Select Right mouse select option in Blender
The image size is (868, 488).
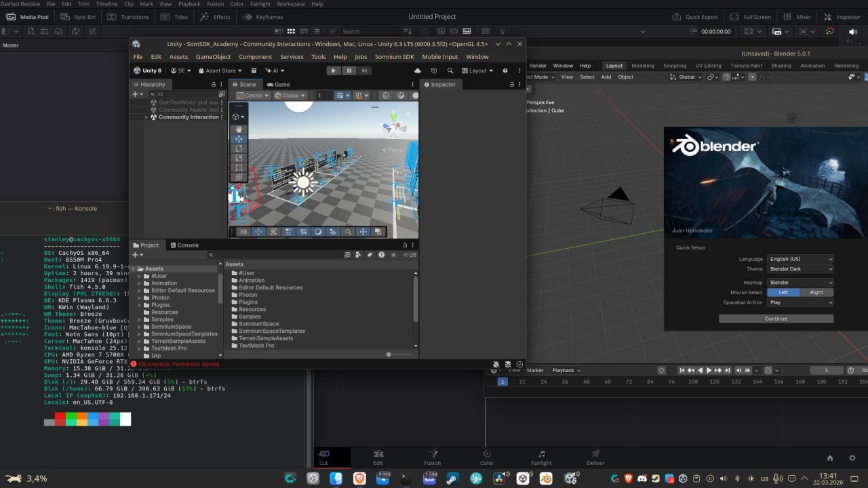pos(816,292)
